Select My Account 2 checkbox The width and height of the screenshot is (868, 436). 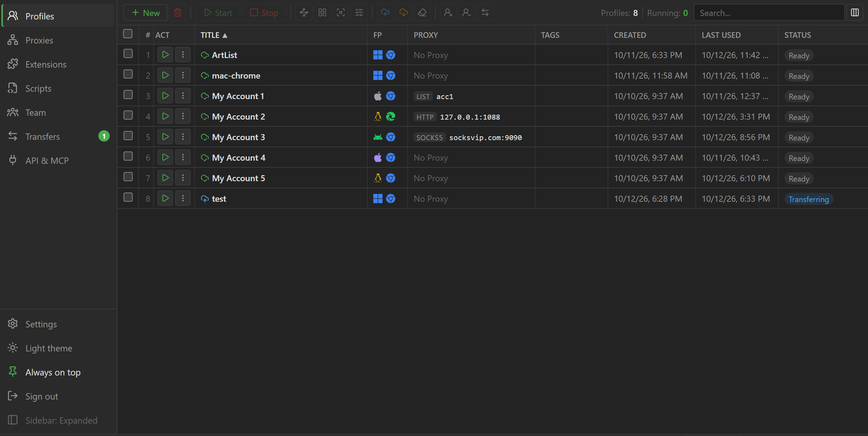pyautogui.click(x=128, y=115)
